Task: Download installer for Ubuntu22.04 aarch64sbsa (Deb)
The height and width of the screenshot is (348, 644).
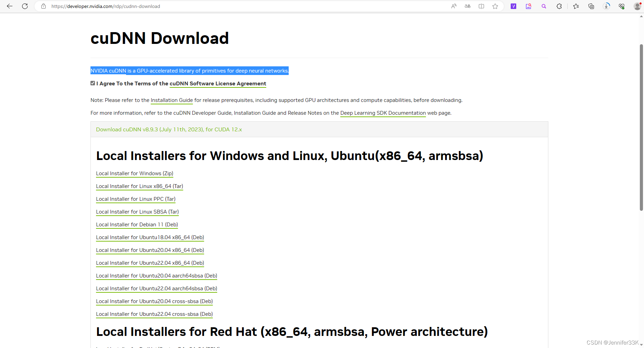Action: 156,289
